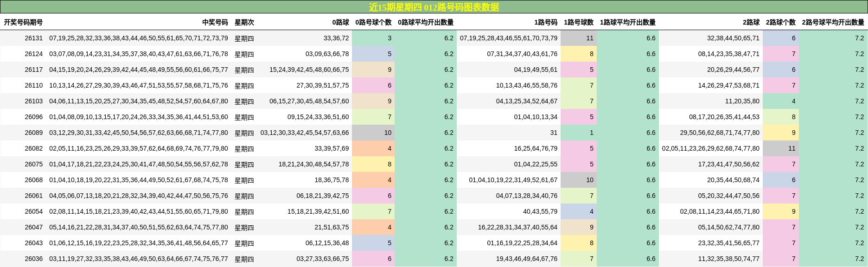Click 0路球 cell 21,51,63,75
The image size is (868, 267).
tap(332, 227)
